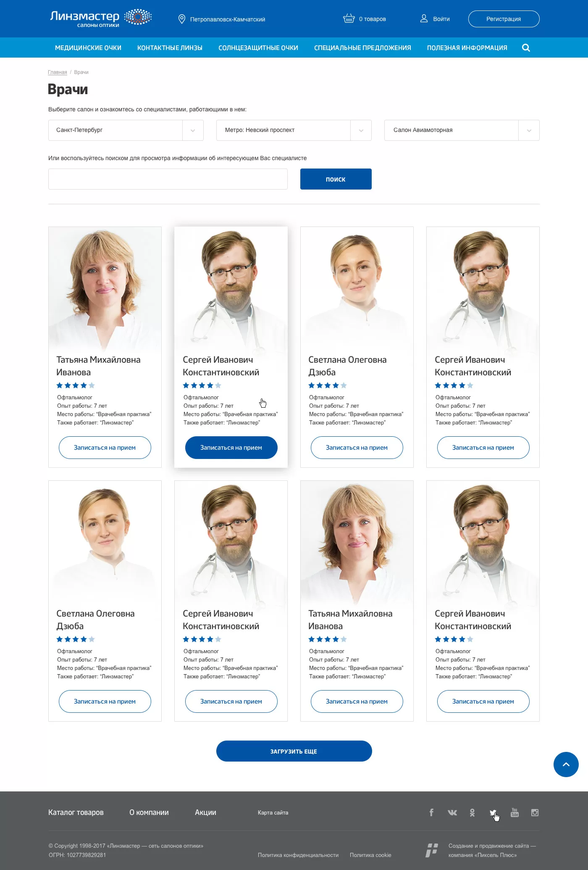Open the Twitter icon in footer
Viewport: 588px width, 870px height.
(493, 812)
